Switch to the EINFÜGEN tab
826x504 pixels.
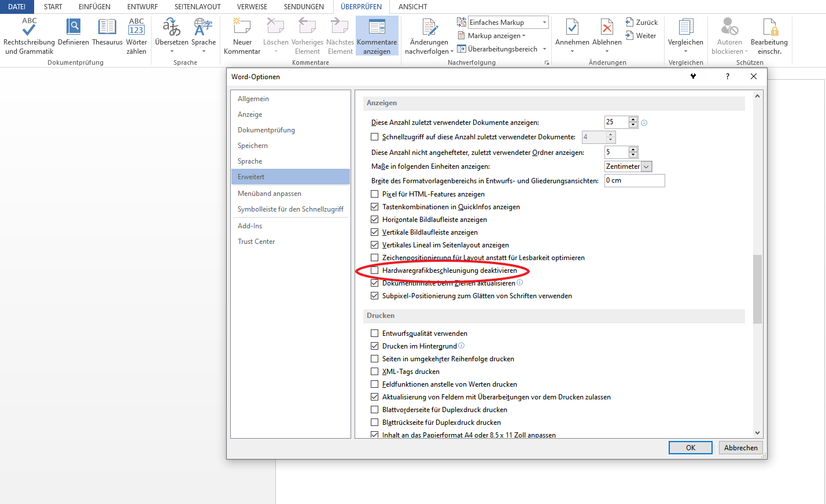click(x=94, y=7)
